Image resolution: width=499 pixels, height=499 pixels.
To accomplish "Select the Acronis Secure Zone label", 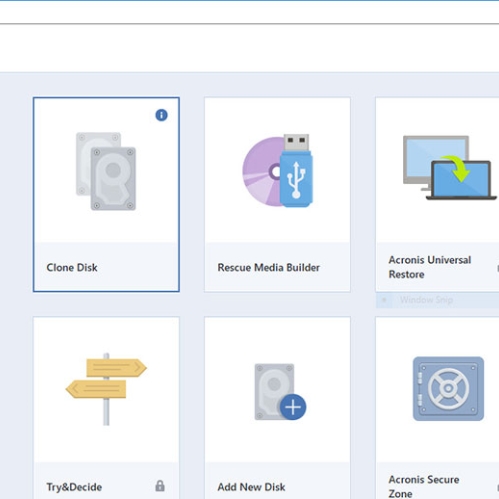I will 424,486.
